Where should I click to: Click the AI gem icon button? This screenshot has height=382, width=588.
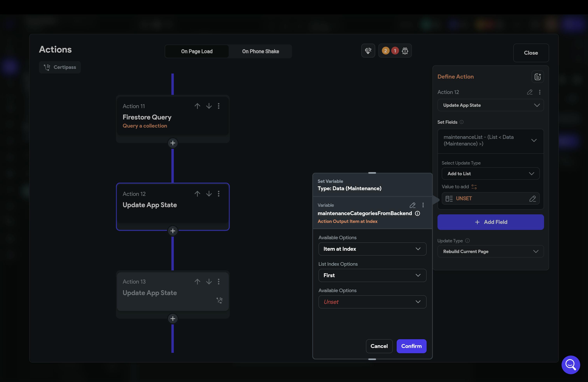coord(368,51)
